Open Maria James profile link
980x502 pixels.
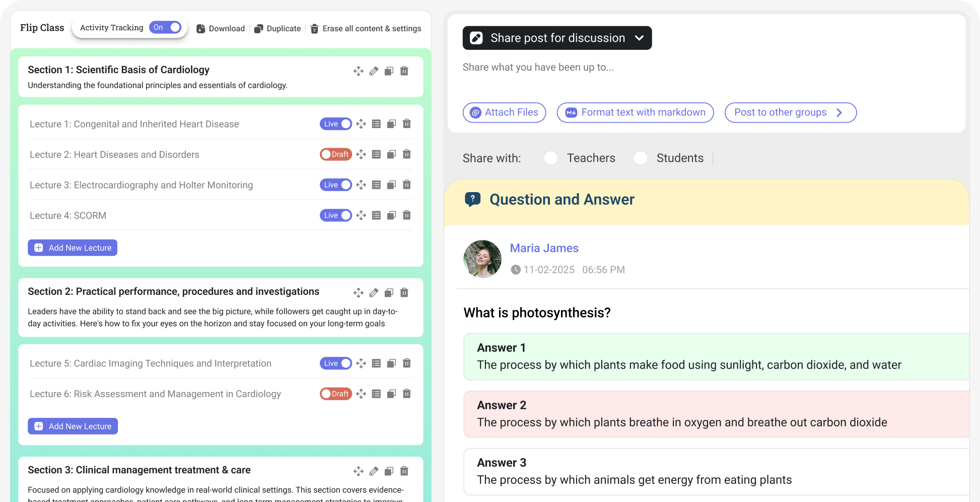[544, 248]
